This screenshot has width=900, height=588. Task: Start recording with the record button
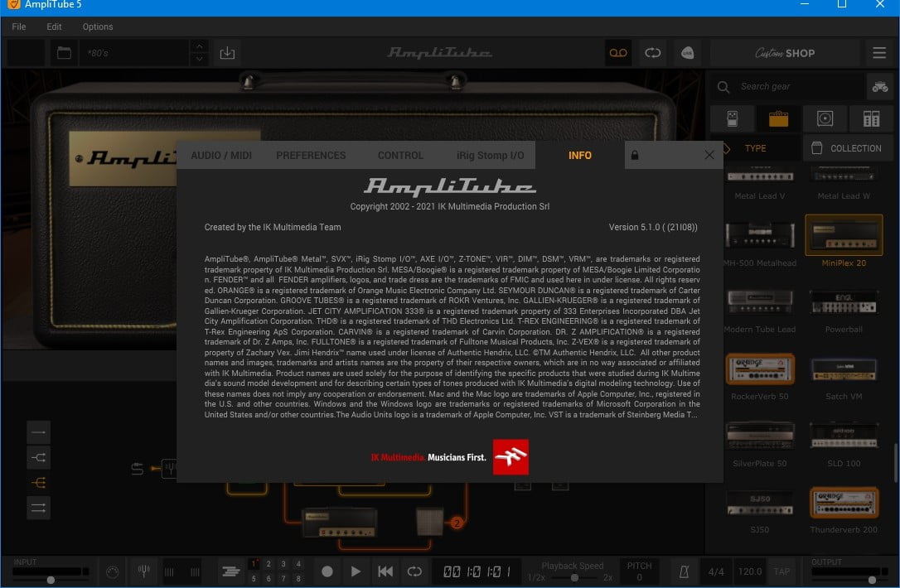327,571
